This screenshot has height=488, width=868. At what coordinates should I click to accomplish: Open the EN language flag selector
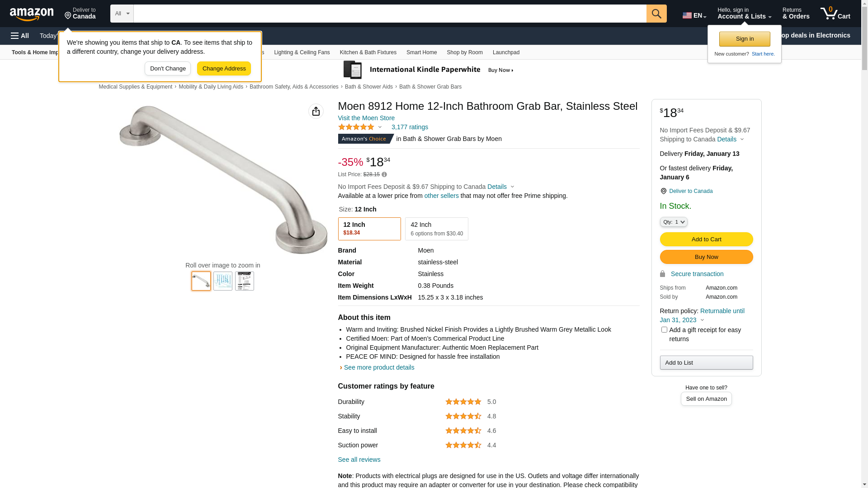pyautogui.click(x=694, y=15)
